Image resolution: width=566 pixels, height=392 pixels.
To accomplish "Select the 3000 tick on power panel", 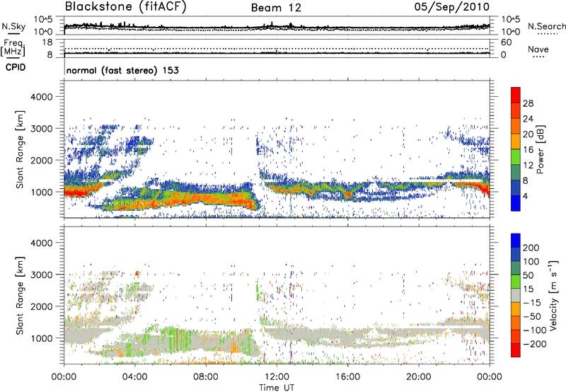I will click(x=42, y=129).
